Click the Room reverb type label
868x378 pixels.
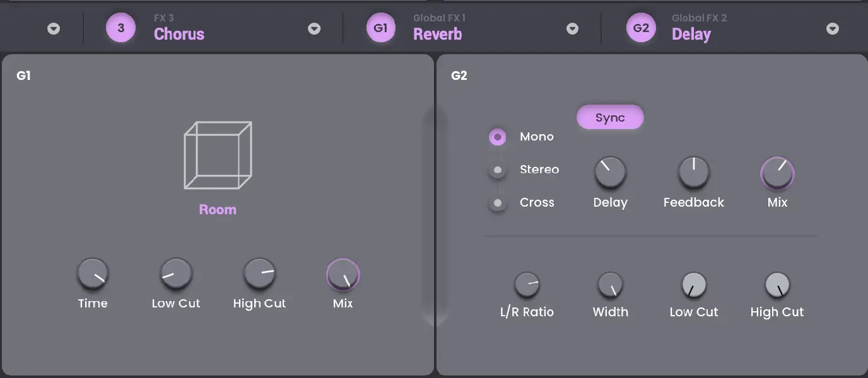[x=218, y=209]
